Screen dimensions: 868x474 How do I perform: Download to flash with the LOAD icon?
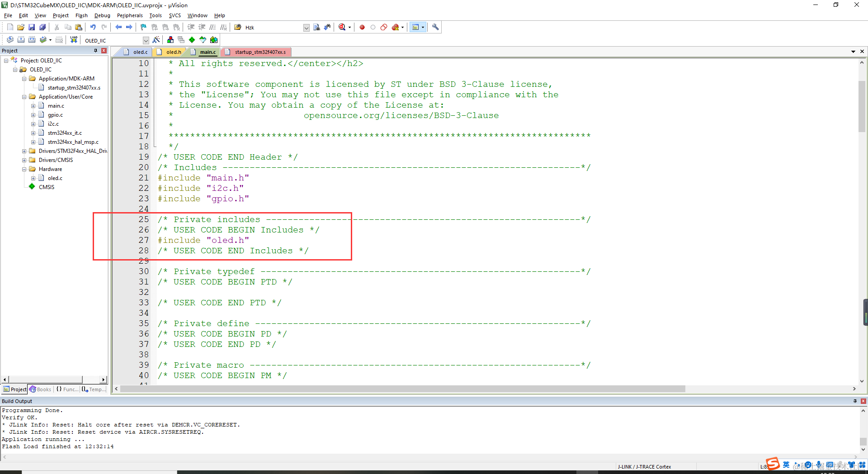click(x=74, y=40)
